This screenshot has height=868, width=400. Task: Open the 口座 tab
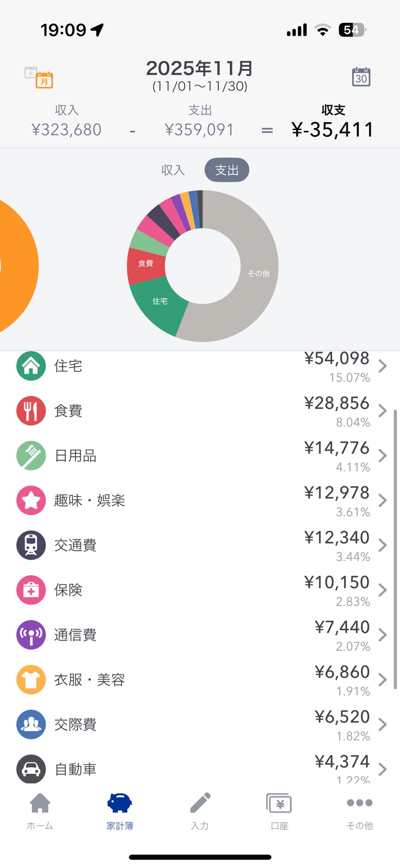coord(279,811)
